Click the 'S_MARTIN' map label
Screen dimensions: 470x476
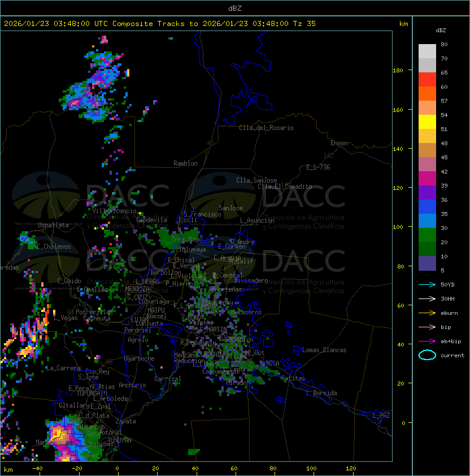214,330
